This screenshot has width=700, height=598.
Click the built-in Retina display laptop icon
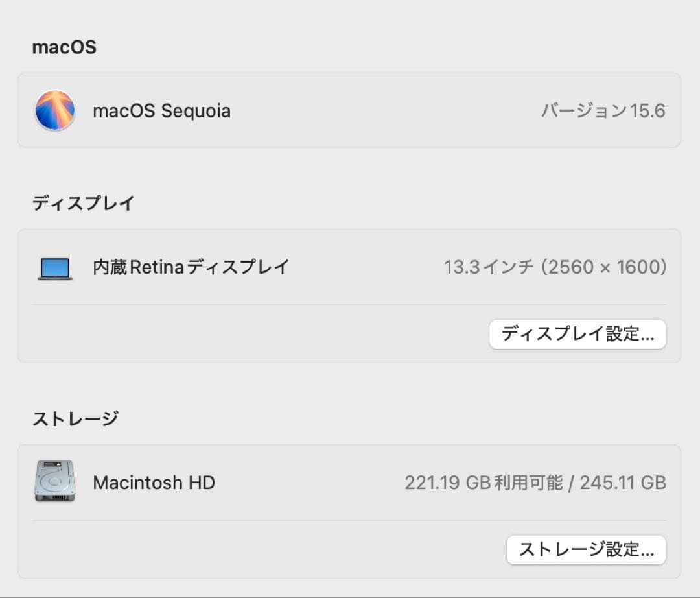(x=54, y=267)
